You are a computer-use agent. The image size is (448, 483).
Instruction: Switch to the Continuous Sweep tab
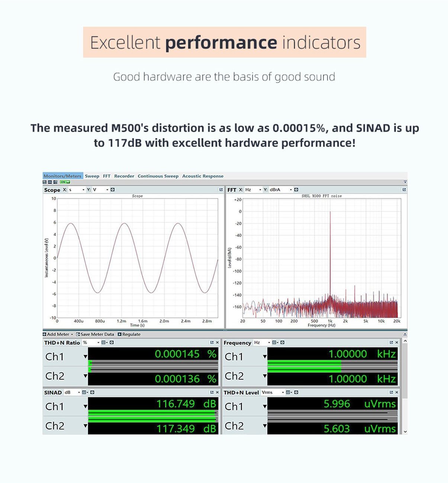tap(158, 176)
